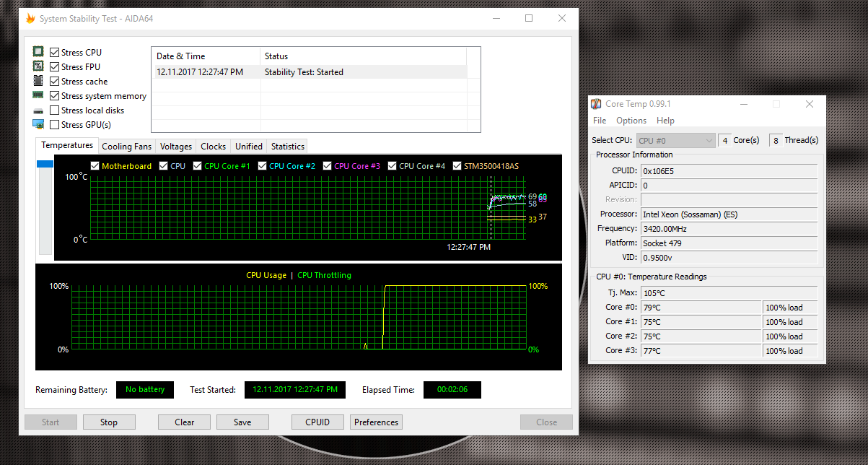The image size is (868, 465).
Task: Click the Processor name field in Core Temp
Action: pos(729,214)
